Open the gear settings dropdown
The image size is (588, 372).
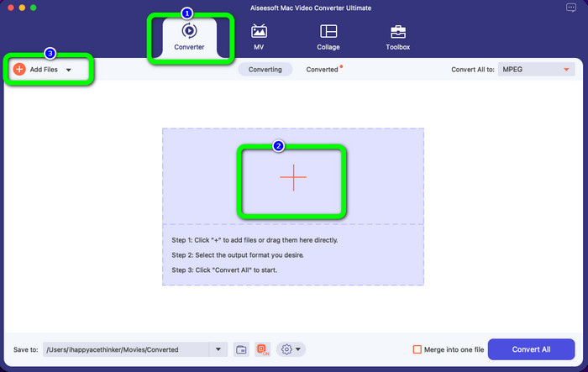pyautogui.click(x=291, y=349)
